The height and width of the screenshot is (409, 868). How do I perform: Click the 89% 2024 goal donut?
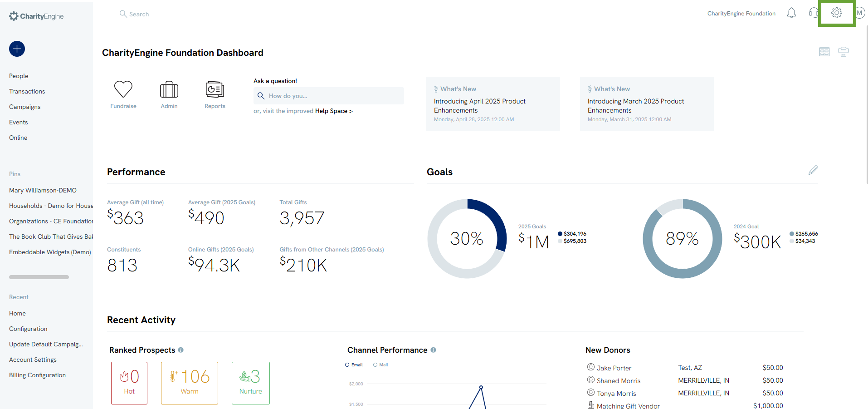(x=683, y=238)
